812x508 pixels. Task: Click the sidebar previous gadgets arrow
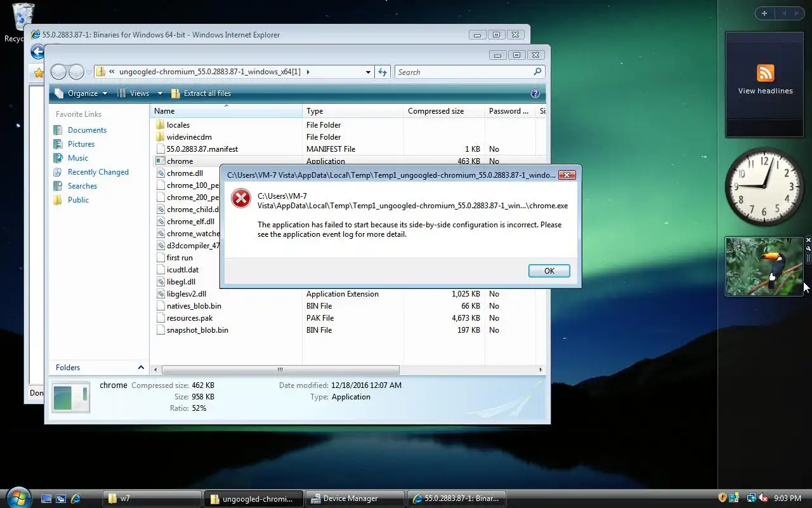coord(783,13)
